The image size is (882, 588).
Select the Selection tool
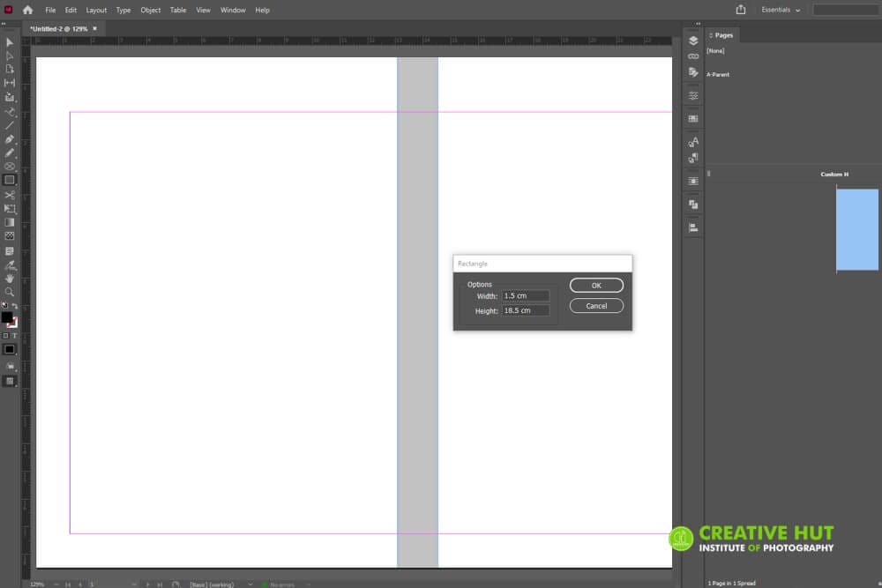(x=10, y=42)
